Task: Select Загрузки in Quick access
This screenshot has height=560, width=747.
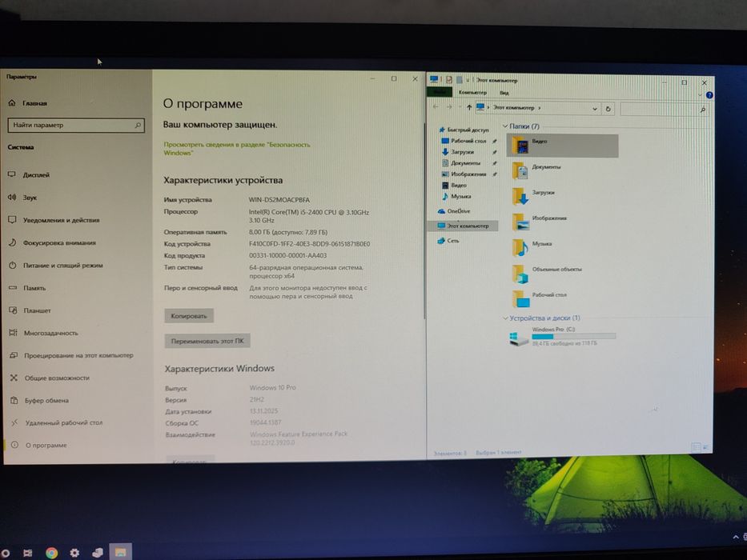Action: (458, 152)
